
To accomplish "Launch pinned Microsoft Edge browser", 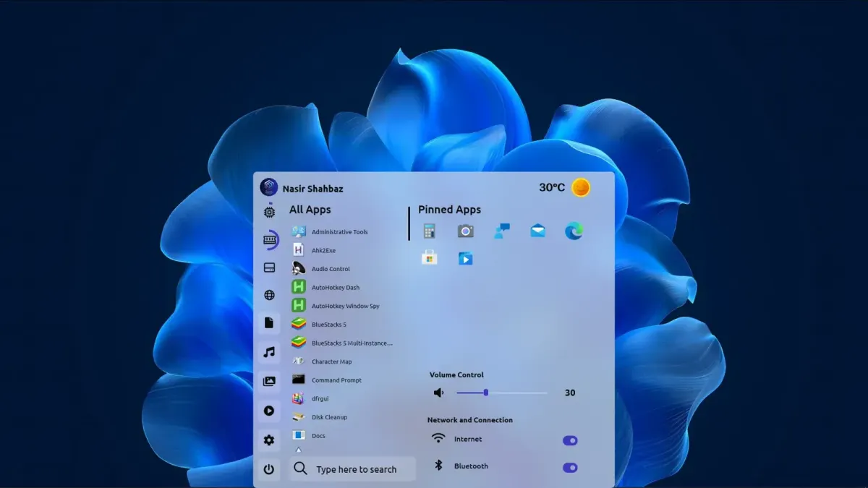I will (x=574, y=231).
